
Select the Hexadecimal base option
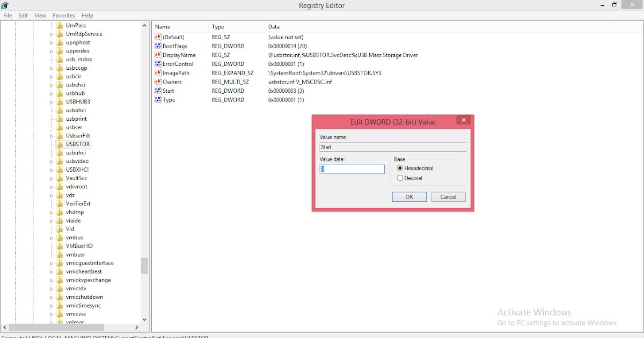point(400,168)
